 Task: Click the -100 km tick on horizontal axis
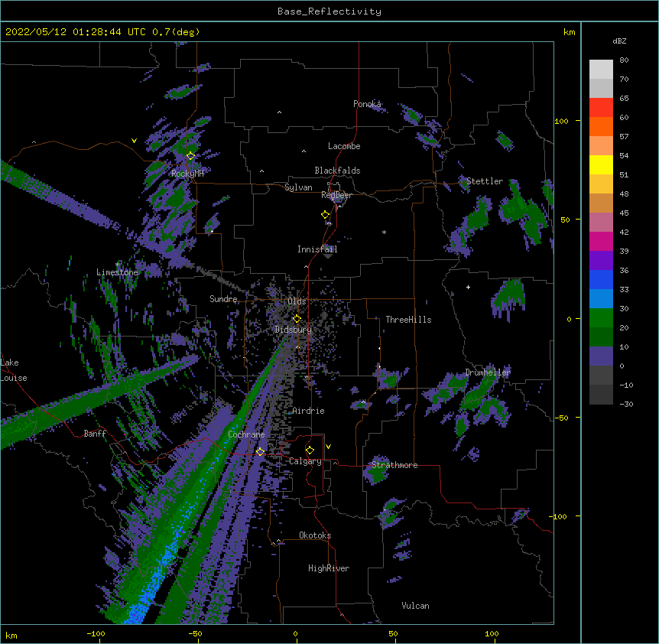(96, 633)
